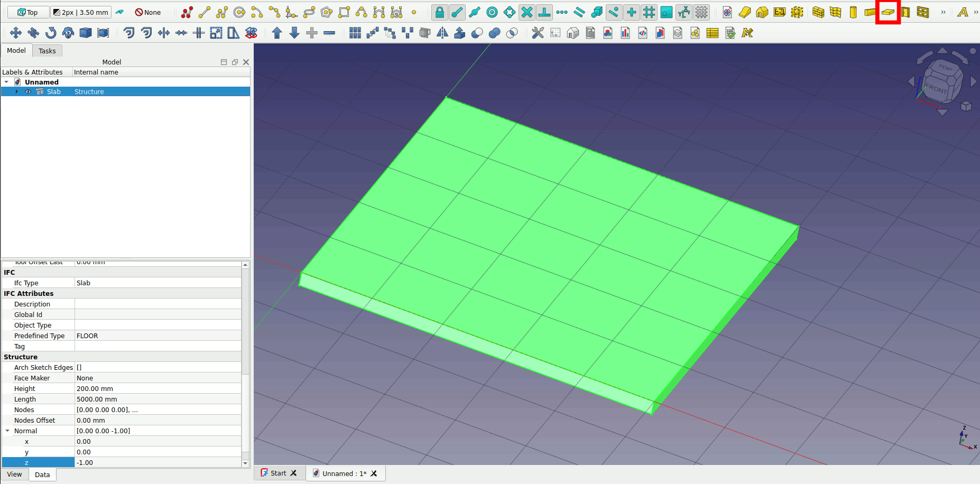The image size is (980, 484).
Task: Toggle the snap lock button
Action: 439,12
